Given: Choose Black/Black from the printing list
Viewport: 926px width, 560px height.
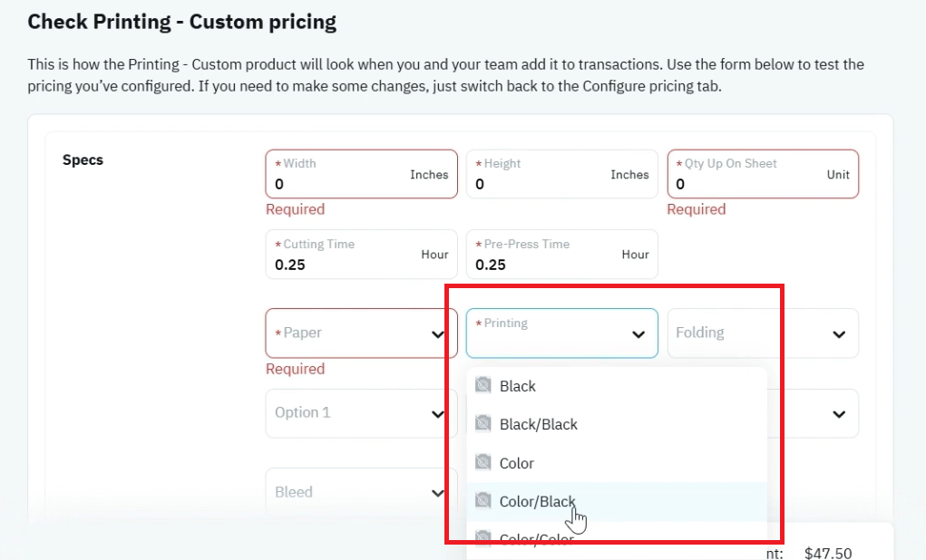Looking at the screenshot, I should (x=617, y=424).
